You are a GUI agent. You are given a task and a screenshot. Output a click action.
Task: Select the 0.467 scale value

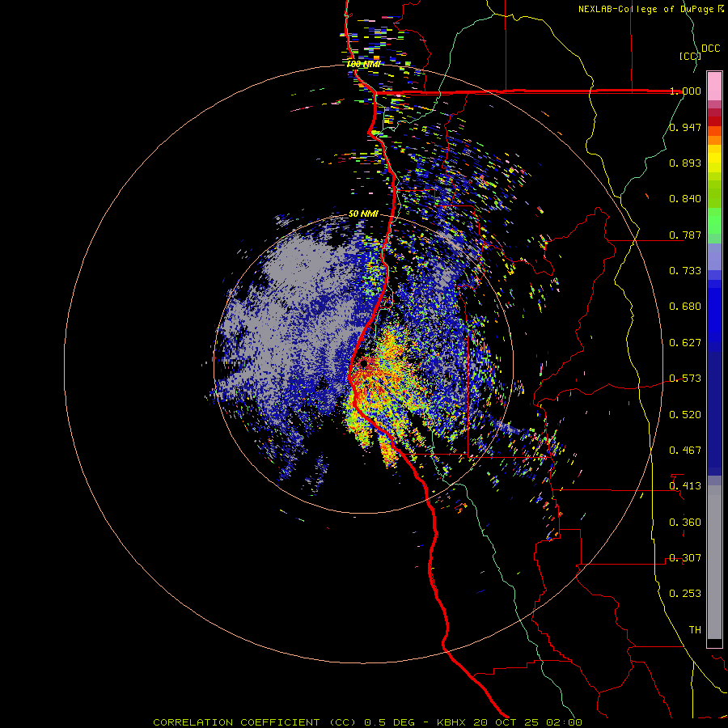click(685, 451)
